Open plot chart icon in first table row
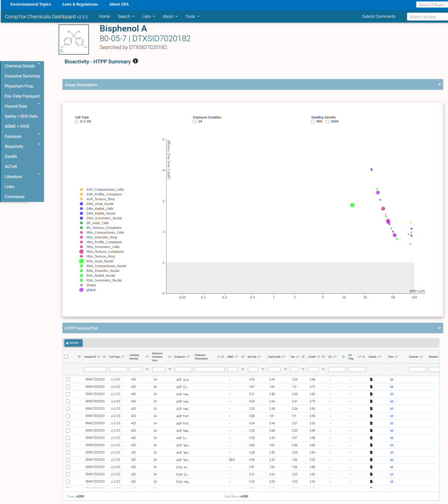This screenshot has width=448, height=504. coord(392,380)
